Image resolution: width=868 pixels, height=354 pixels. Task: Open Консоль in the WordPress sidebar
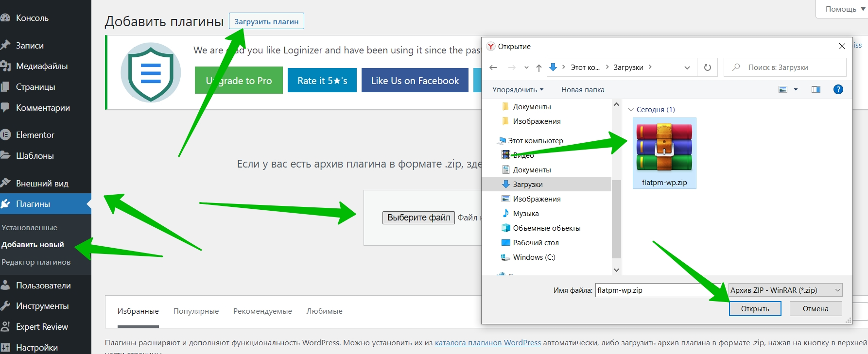pos(32,18)
